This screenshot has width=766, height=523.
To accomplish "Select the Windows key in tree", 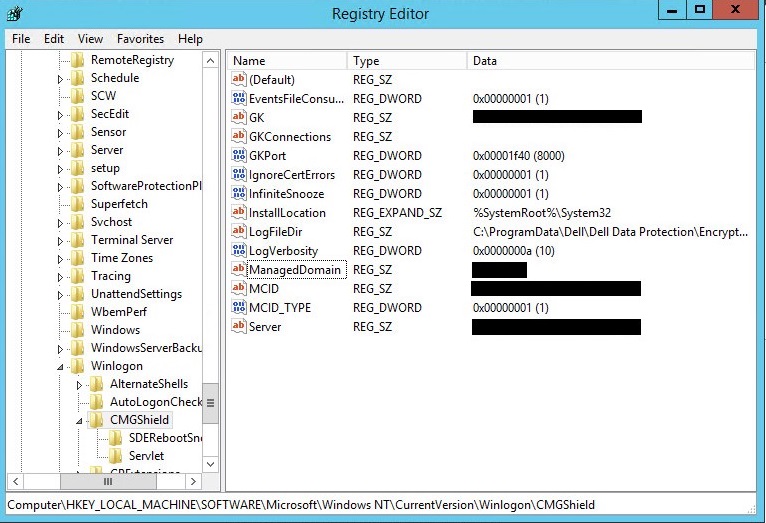I will tap(115, 330).
